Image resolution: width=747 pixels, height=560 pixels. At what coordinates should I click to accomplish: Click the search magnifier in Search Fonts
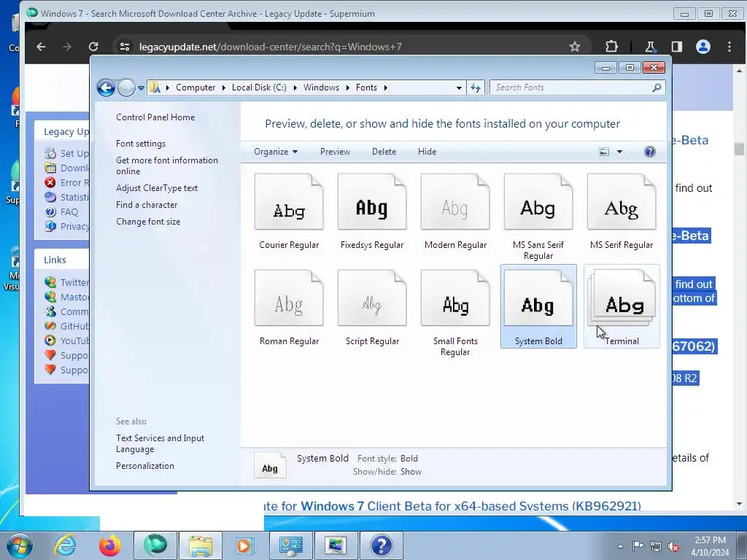(x=657, y=87)
